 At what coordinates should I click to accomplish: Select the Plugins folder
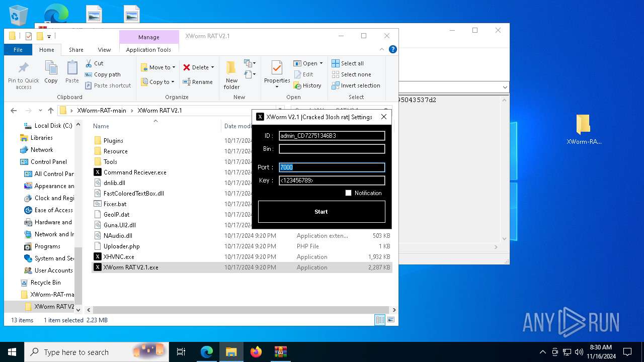point(113,141)
